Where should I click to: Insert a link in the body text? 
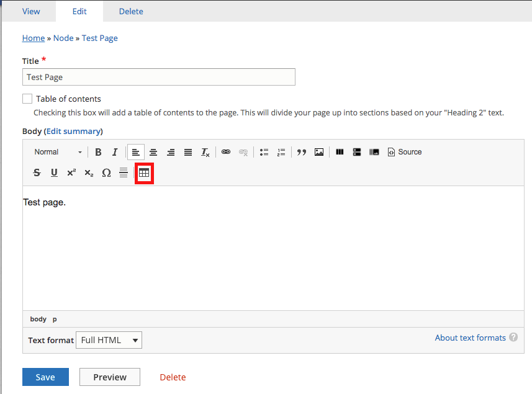225,152
